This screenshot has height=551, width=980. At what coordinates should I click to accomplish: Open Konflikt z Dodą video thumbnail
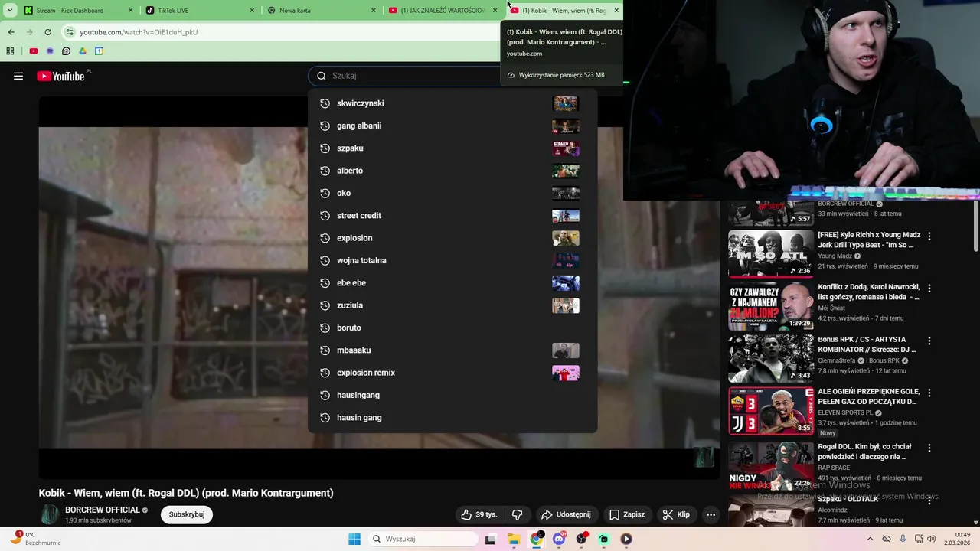point(771,306)
